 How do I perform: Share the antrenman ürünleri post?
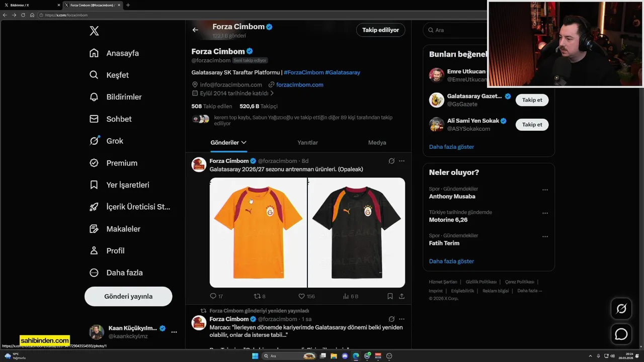pos(401,296)
